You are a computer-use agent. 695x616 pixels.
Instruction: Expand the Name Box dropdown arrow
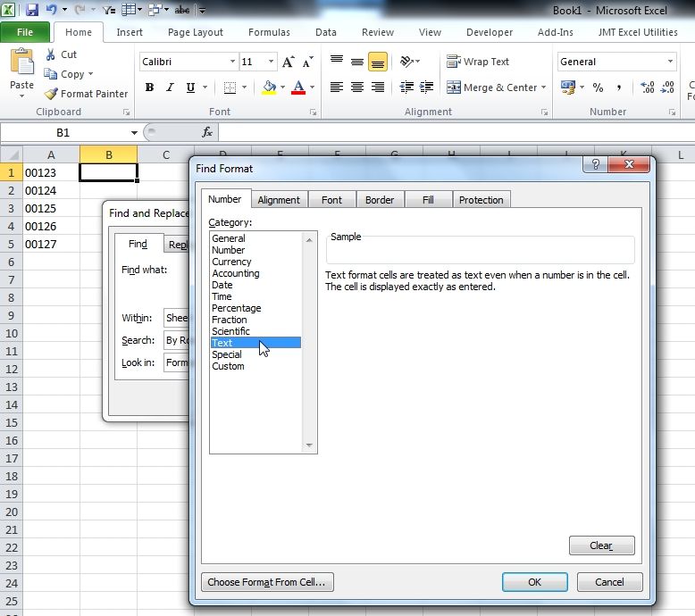pos(134,132)
